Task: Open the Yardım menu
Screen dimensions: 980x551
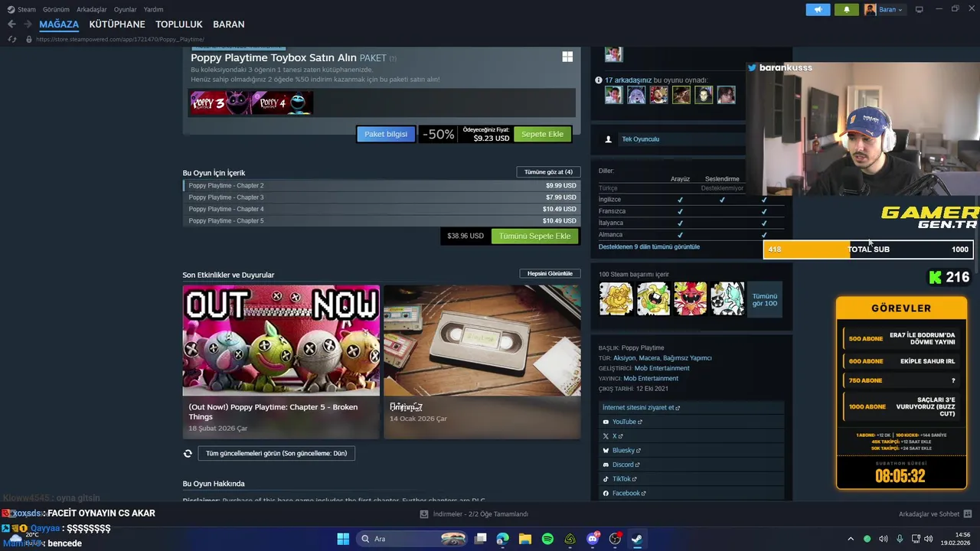Action: point(153,10)
